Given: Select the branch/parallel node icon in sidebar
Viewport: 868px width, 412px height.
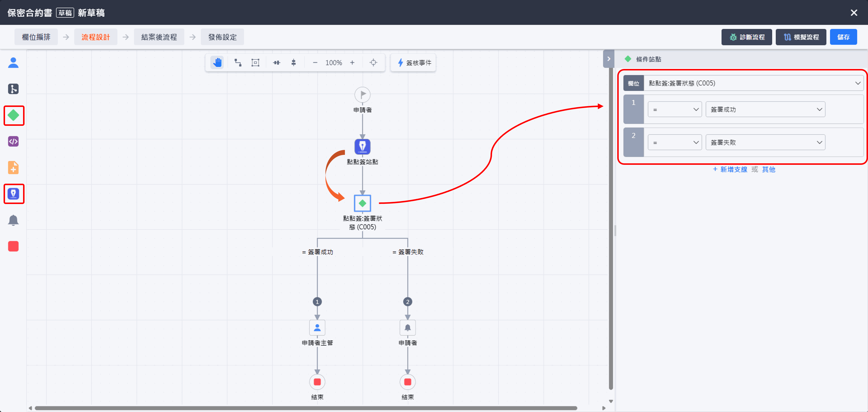Looking at the screenshot, I should click(x=13, y=89).
